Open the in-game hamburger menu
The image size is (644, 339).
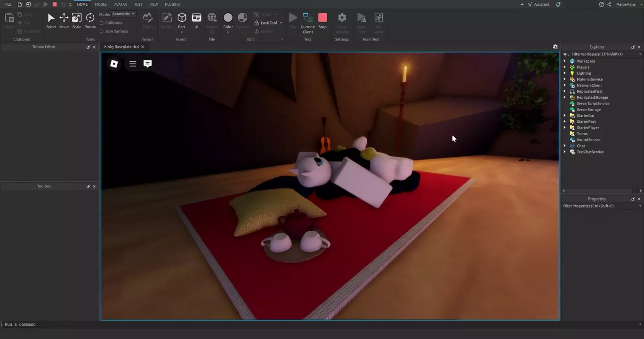(133, 64)
